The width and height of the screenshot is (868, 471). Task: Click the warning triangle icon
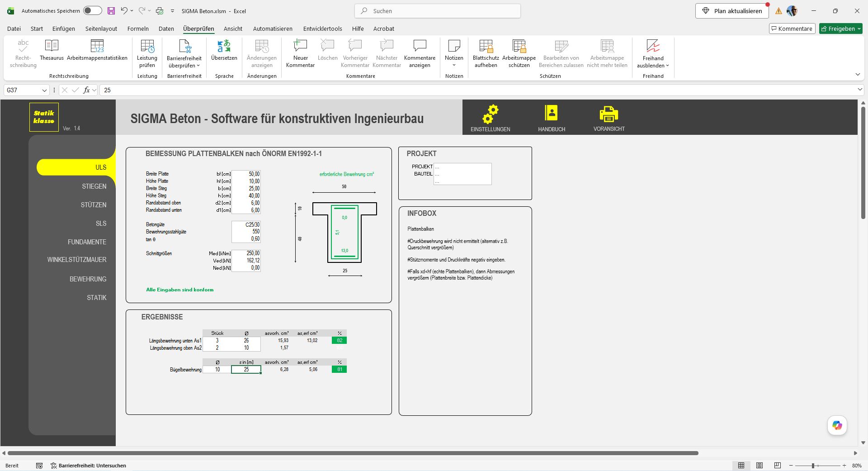(778, 11)
